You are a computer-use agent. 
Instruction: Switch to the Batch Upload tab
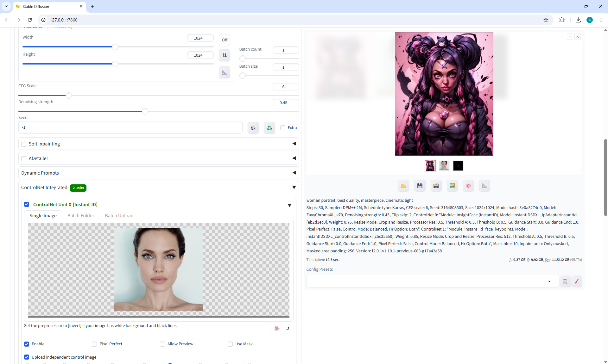click(119, 216)
